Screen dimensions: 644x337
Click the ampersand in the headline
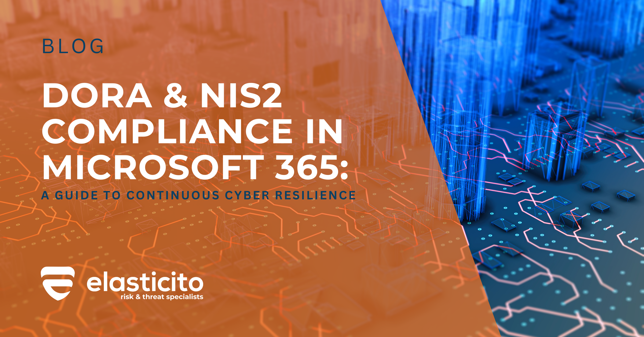point(176,96)
